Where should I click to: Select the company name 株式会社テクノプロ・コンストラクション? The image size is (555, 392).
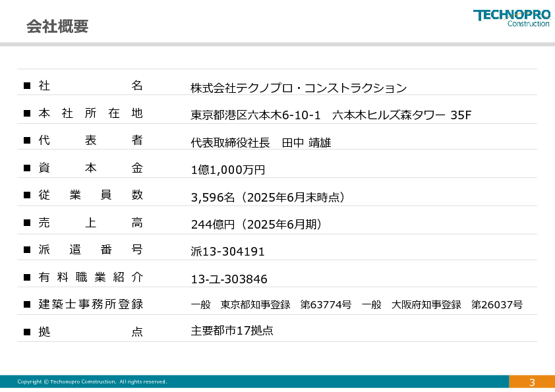point(299,88)
